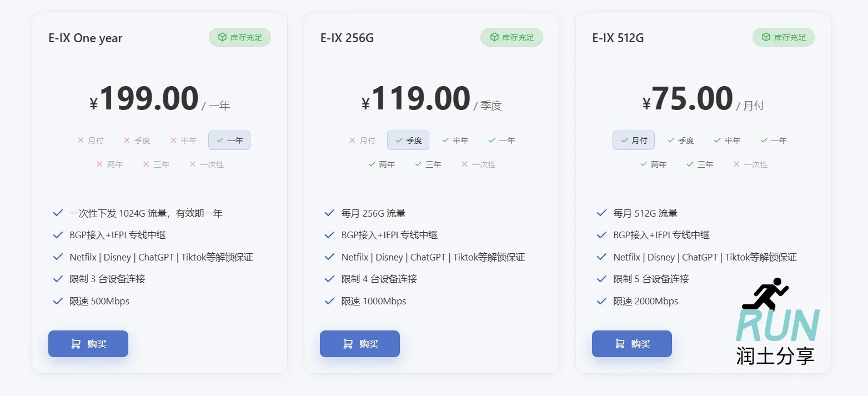Screen dimensions: 868x396
Task: Click the 购买 button for E-IX 512G
Action: (x=631, y=344)
